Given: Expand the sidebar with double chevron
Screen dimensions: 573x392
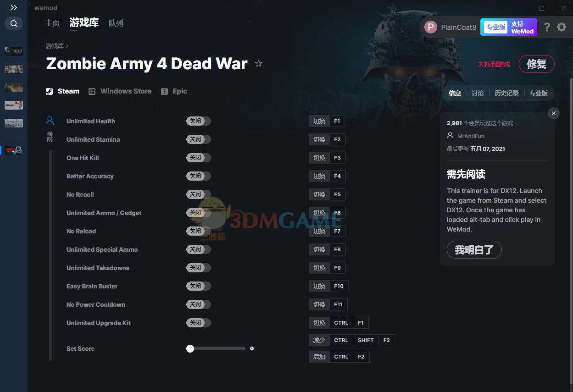Looking at the screenshot, I should 14,7.
